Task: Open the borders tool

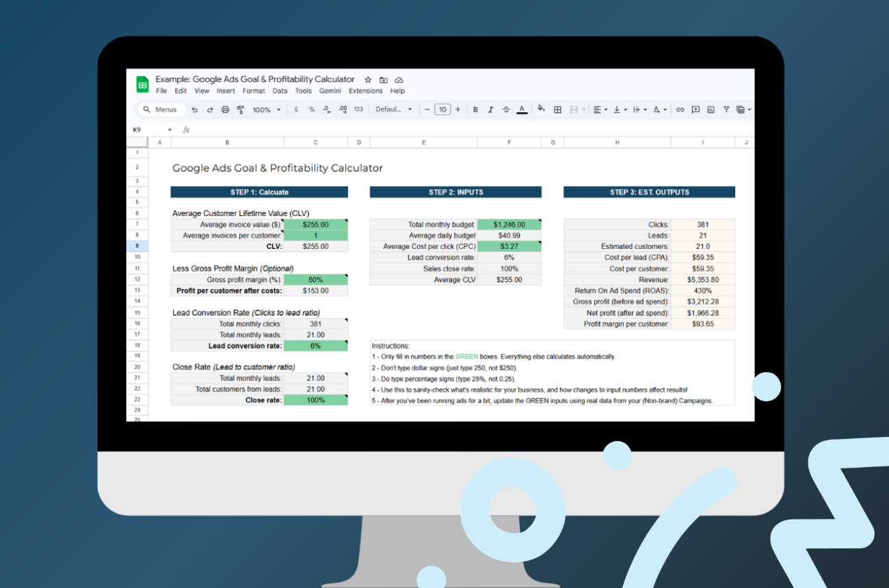Action: point(557,109)
